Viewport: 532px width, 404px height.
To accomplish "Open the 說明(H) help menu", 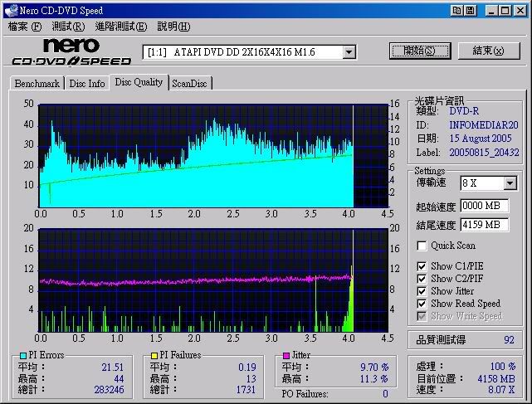I will (x=173, y=27).
